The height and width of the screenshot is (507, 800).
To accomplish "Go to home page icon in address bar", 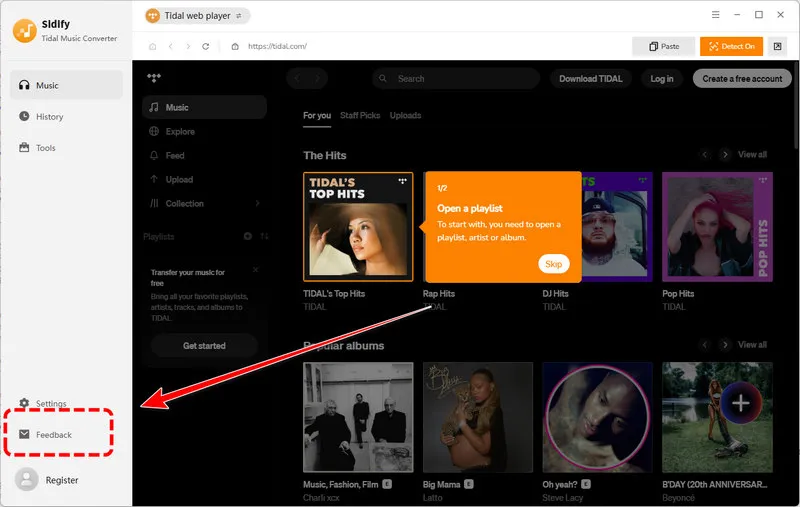I will [153, 46].
